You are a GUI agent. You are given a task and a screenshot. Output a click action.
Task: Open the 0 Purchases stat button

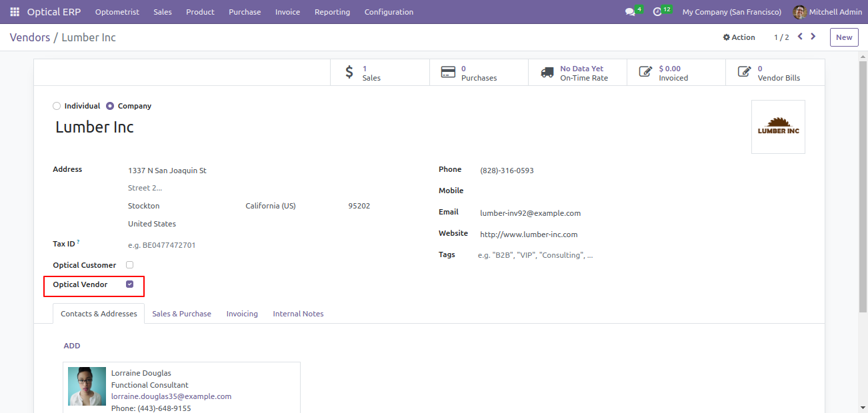pos(479,73)
